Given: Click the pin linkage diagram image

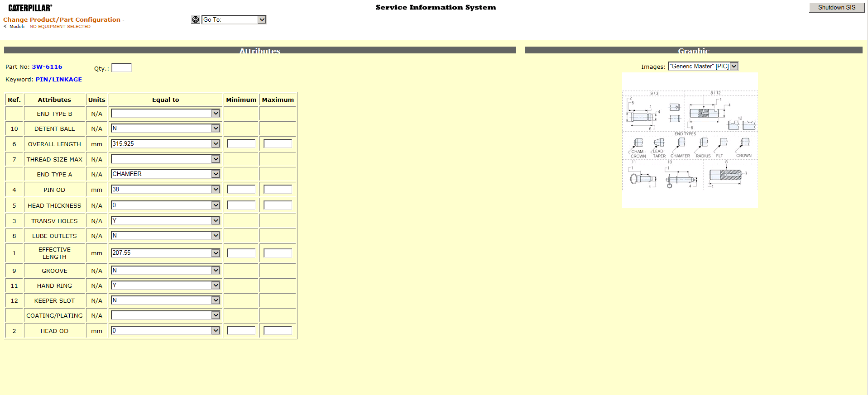Looking at the screenshot, I should [x=690, y=140].
